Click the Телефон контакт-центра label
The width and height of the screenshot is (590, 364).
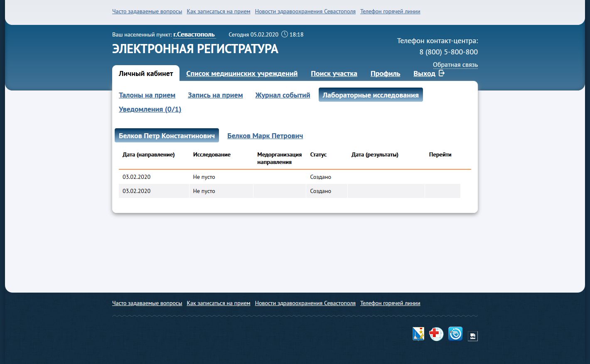(x=438, y=41)
